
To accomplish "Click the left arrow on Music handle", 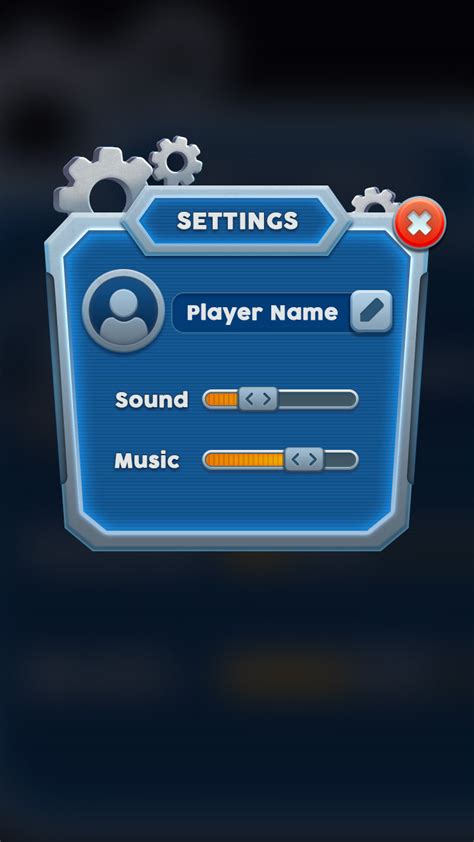I will coord(295,460).
